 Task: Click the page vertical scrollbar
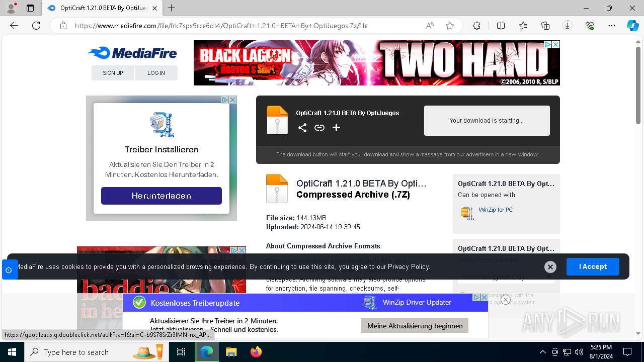(638, 85)
